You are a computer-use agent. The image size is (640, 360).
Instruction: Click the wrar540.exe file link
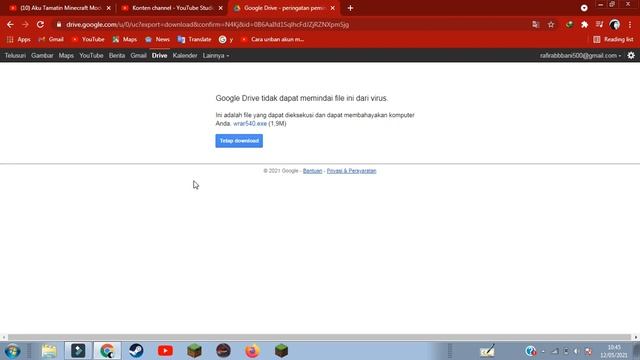pos(250,124)
